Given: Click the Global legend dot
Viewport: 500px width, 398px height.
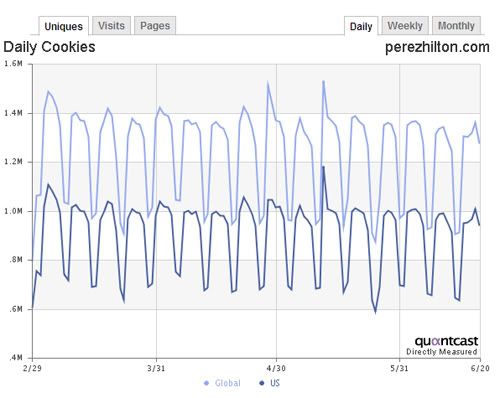Looking at the screenshot, I should coord(206,383).
